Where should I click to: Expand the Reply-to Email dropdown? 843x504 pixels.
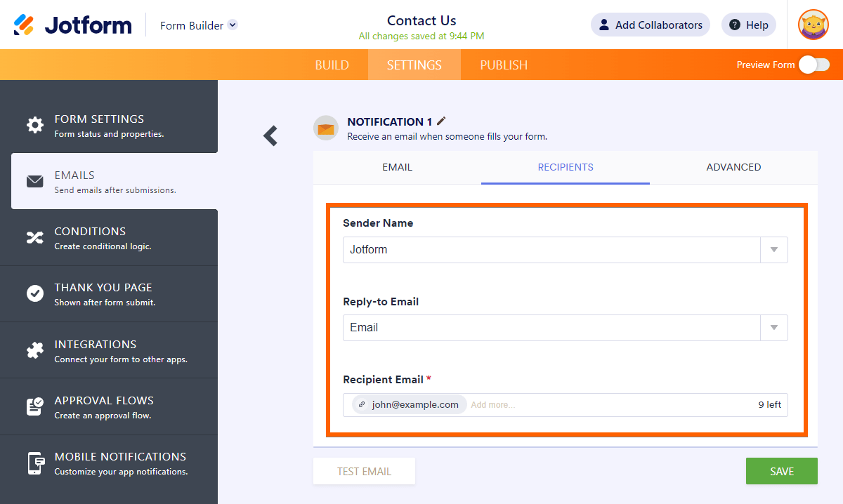pos(773,328)
